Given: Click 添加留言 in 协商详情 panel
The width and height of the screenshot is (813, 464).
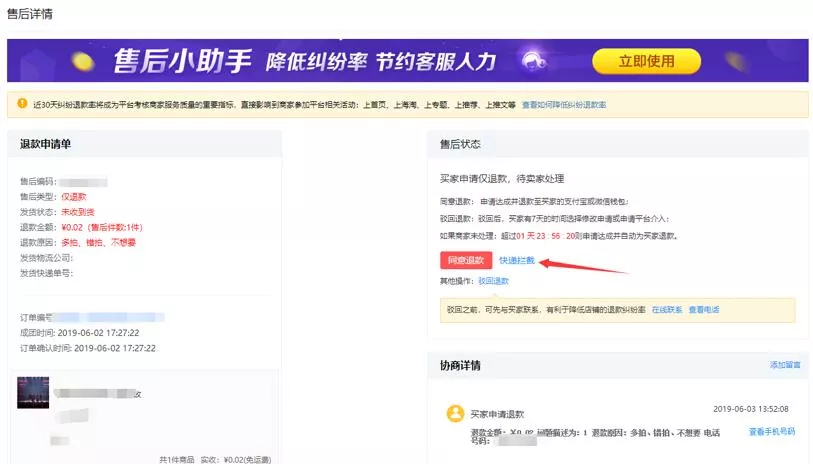Looking at the screenshot, I should point(784,365).
